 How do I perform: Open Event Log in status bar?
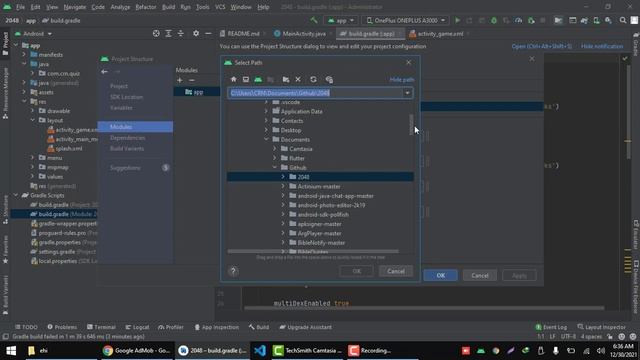click(551, 327)
